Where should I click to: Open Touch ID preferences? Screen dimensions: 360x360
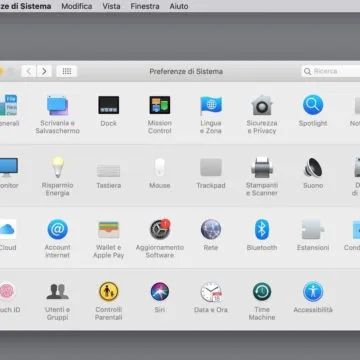(x=9, y=297)
